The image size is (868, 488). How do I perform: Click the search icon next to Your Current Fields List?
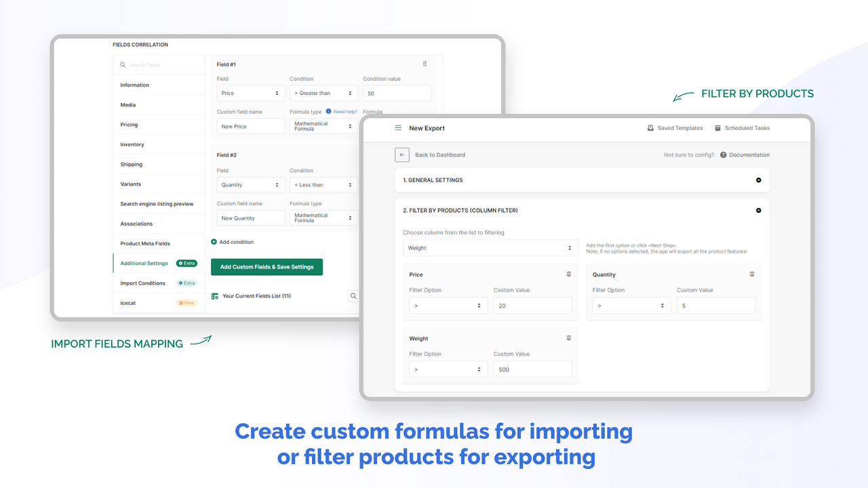353,296
